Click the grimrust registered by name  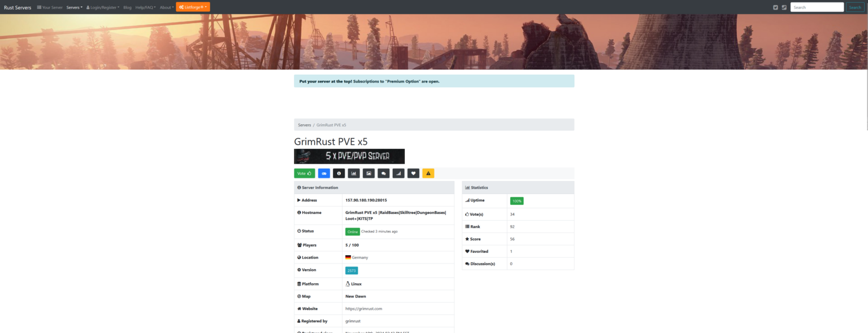point(353,321)
